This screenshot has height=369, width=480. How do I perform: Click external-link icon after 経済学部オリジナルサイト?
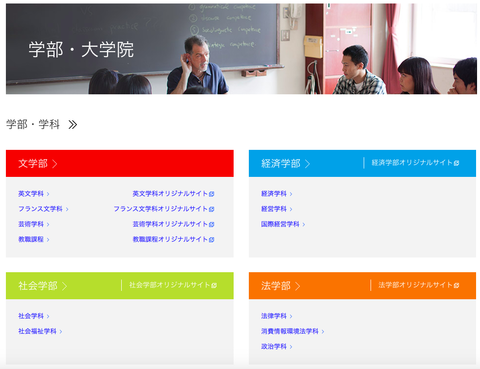pyautogui.click(x=456, y=163)
